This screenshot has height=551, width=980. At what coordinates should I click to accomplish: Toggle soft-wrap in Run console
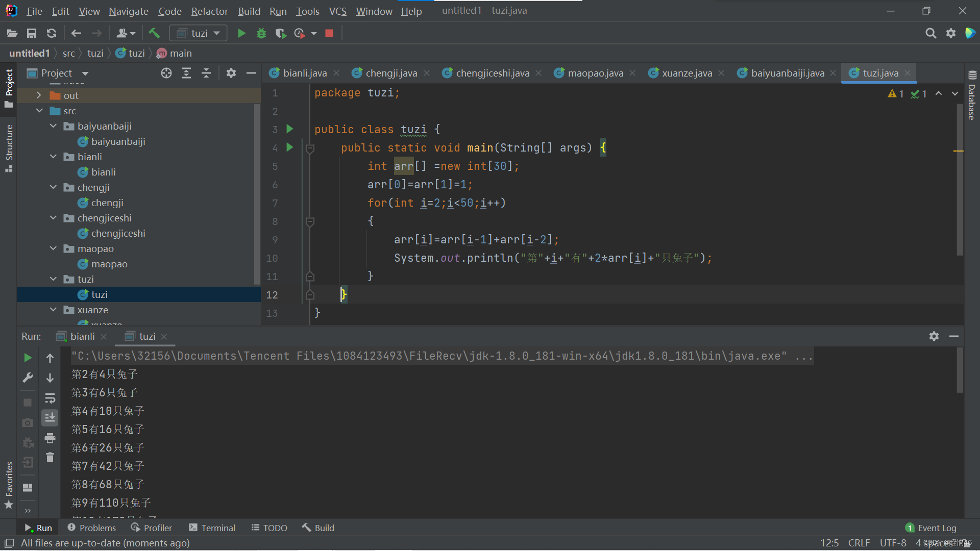50,398
